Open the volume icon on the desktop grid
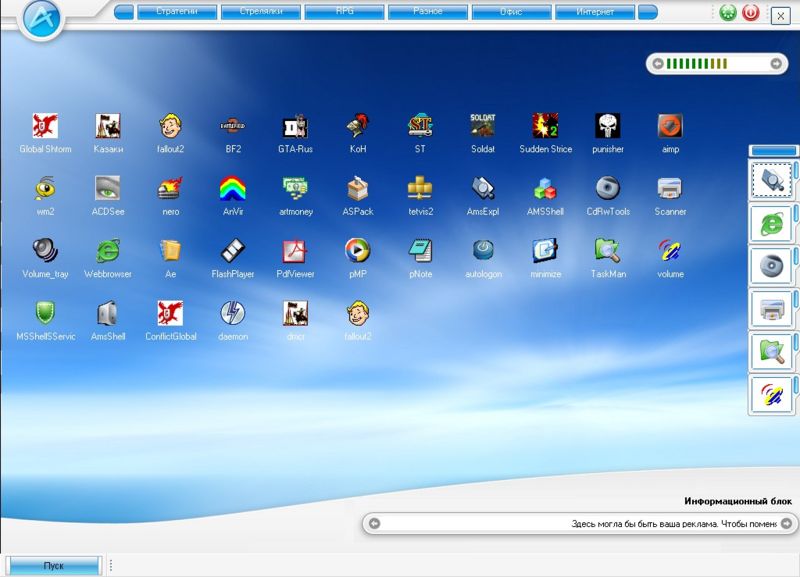 click(x=670, y=251)
